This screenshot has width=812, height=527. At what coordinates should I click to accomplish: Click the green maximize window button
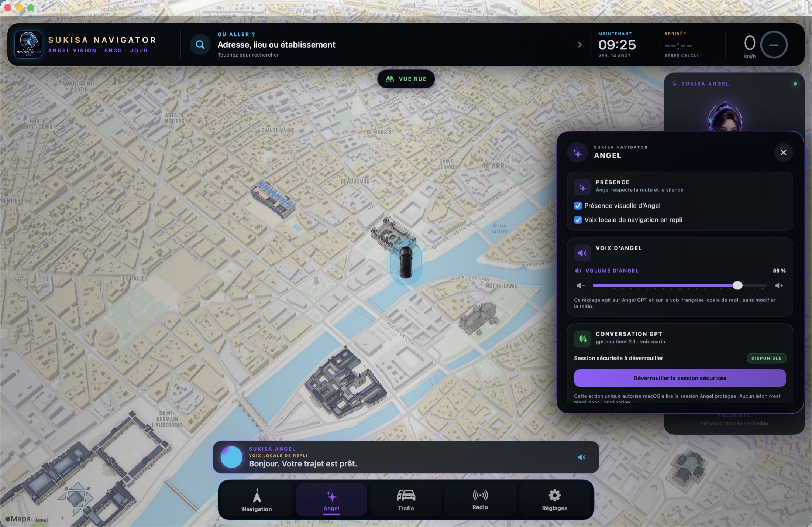tap(31, 8)
